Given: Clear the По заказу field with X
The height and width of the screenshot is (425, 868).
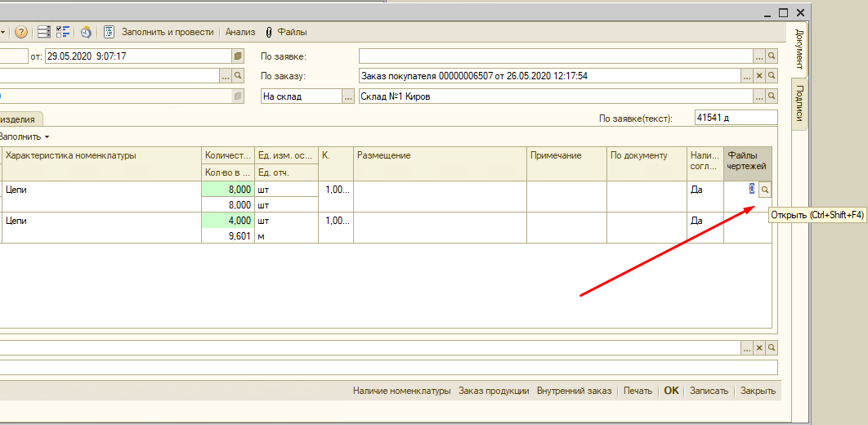Looking at the screenshot, I should click(759, 76).
